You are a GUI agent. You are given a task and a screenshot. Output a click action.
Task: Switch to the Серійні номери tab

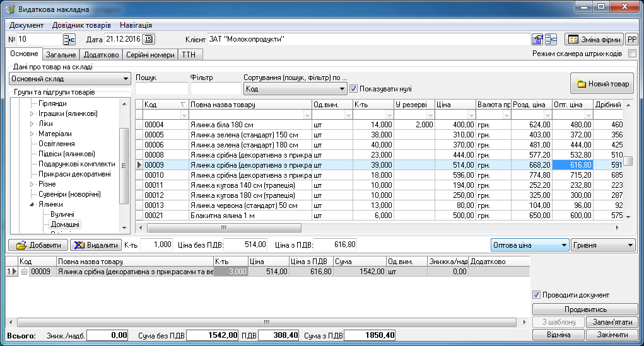click(x=150, y=55)
